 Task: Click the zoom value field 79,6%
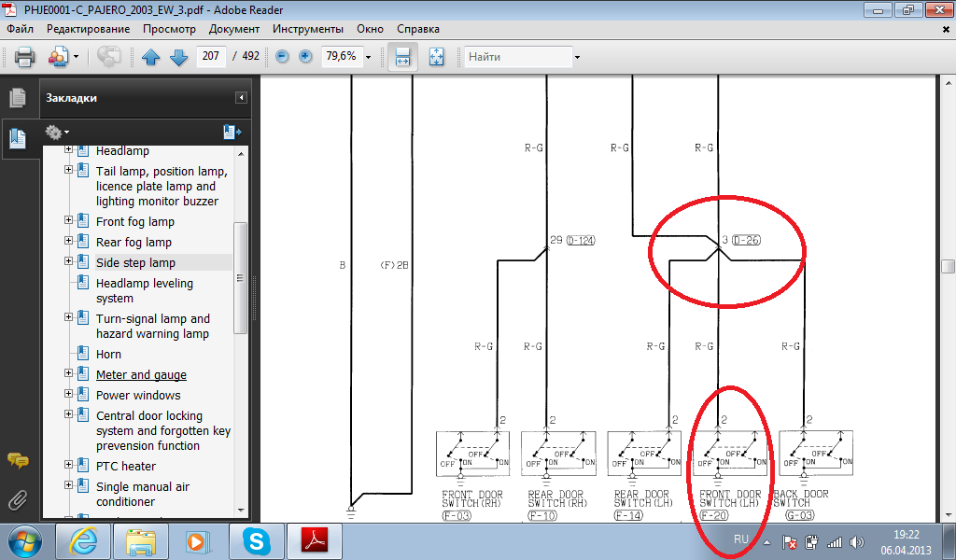pos(342,56)
